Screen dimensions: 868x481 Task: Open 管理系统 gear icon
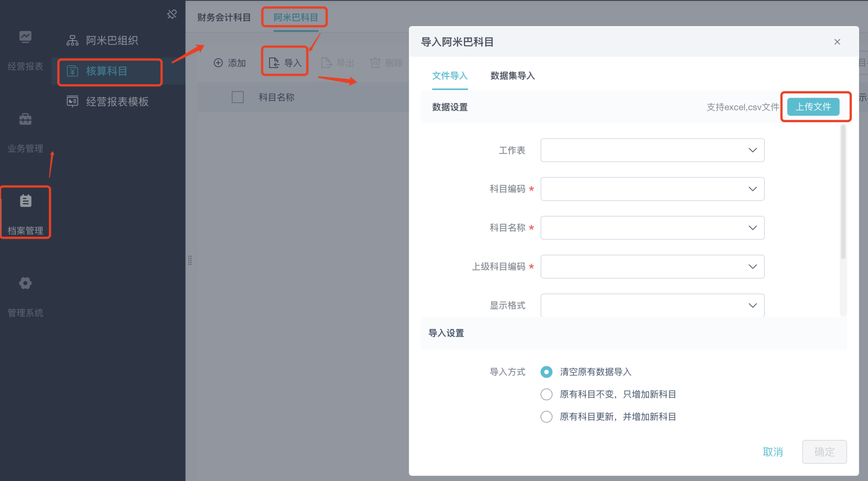25,283
